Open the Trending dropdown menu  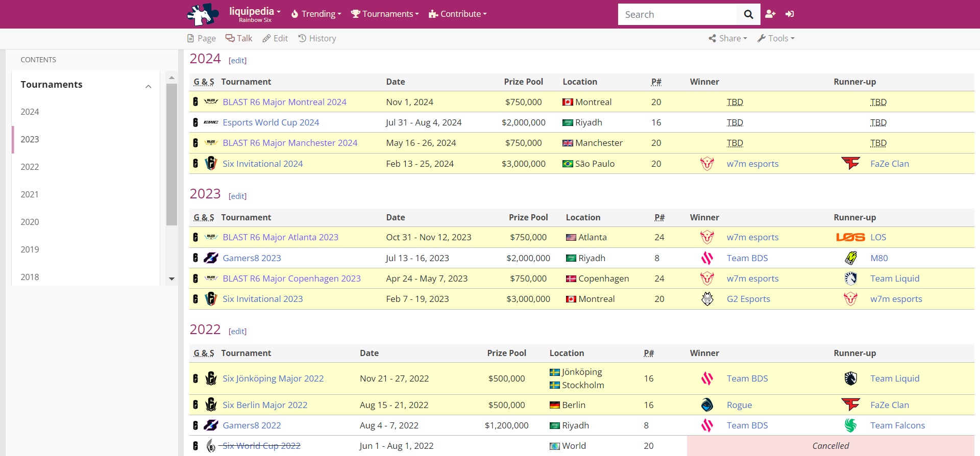coord(316,14)
